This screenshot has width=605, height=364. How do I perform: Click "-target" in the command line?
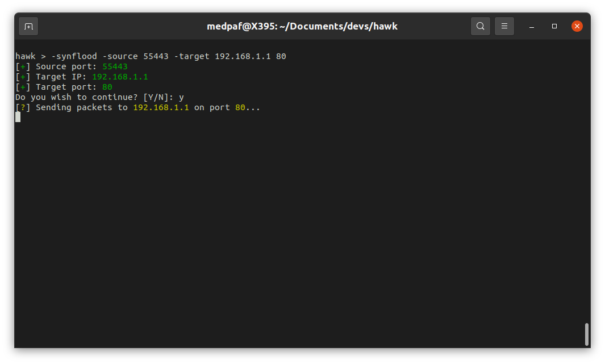tap(191, 56)
